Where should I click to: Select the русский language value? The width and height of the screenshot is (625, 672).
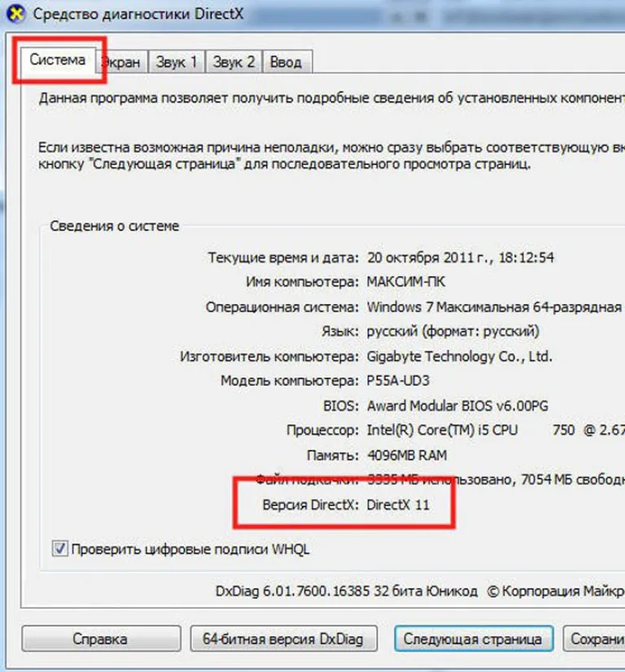pos(453,331)
